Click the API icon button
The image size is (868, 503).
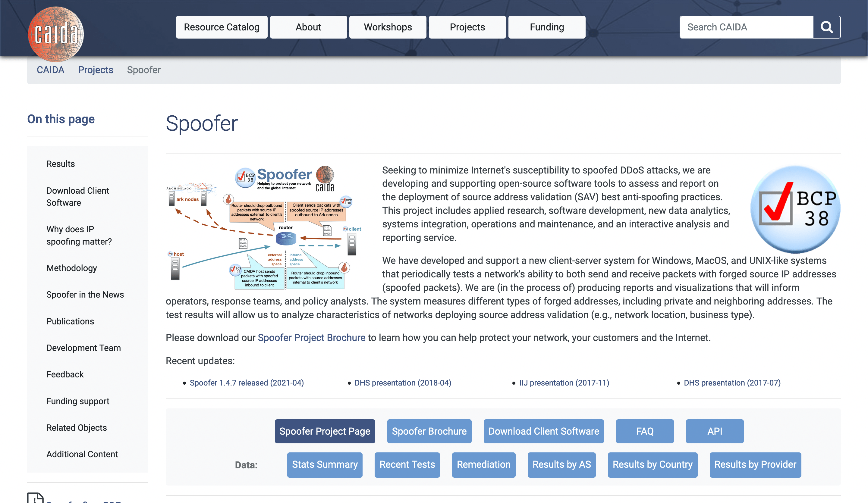715,431
